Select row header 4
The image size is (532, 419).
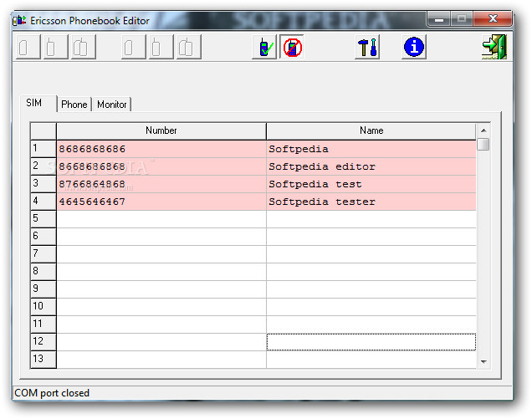tap(43, 202)
